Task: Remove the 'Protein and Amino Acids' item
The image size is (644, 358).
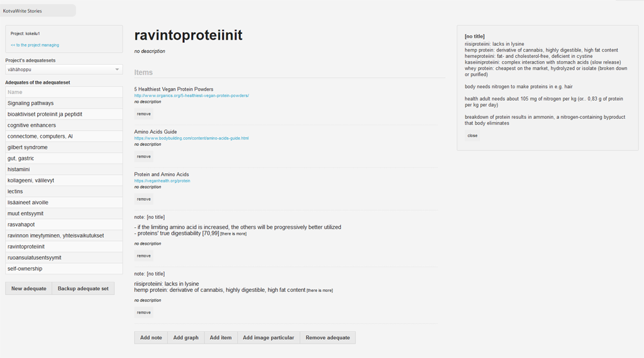Action: coord(144,199)
